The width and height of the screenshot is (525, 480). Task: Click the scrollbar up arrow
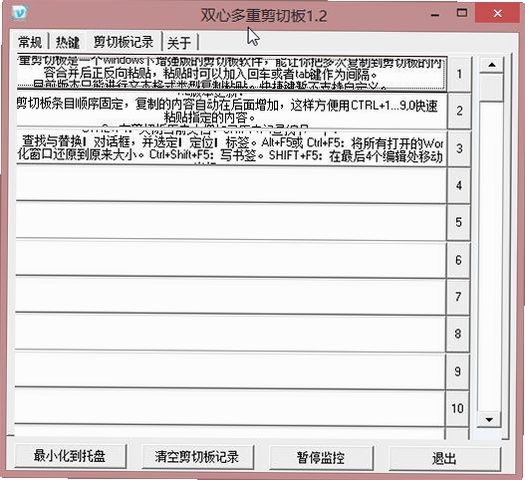tap(492, 65)
